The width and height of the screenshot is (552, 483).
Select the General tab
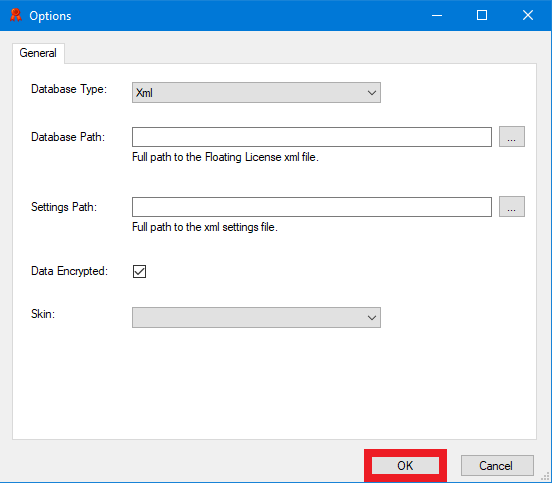[x=38, y=53]
